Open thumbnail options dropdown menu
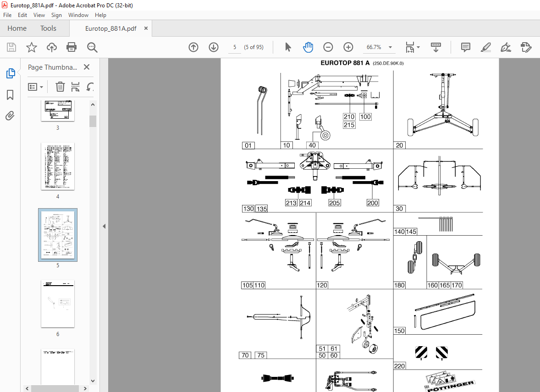Screen dimensions: 540x392 click(x=35, y=87)
